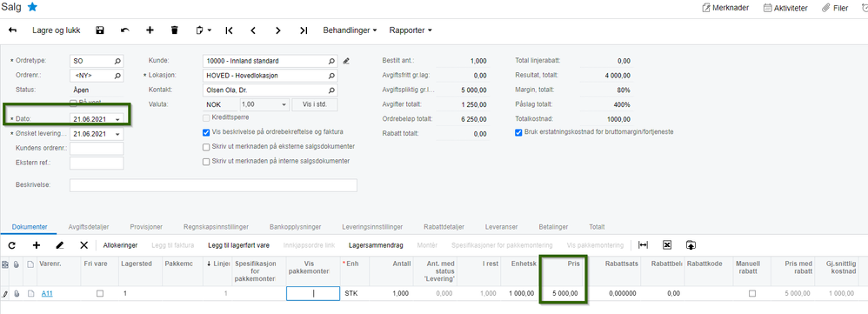This screenshot has height=314, width=868.
Task: Go to the first record with the arrow icon
Action: (x=229, y=30)
